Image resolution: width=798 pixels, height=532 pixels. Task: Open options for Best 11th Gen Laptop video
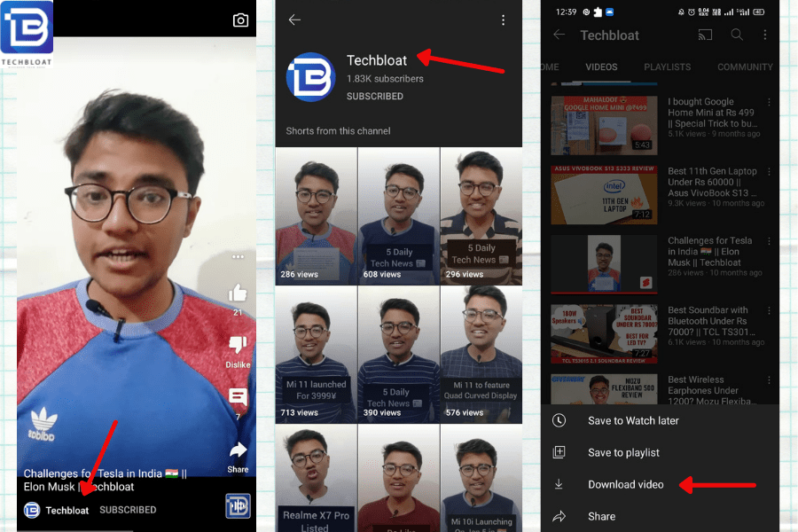click(769, 172)
